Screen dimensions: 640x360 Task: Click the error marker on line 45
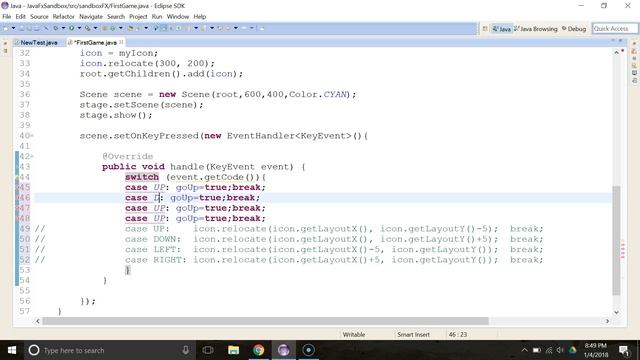coord(17,187)
